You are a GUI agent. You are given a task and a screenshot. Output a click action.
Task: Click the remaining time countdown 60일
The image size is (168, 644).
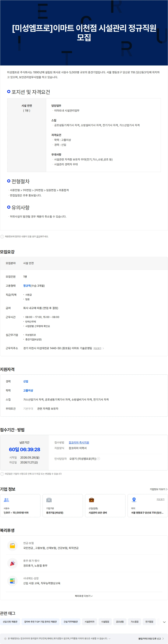click(24, 449)
